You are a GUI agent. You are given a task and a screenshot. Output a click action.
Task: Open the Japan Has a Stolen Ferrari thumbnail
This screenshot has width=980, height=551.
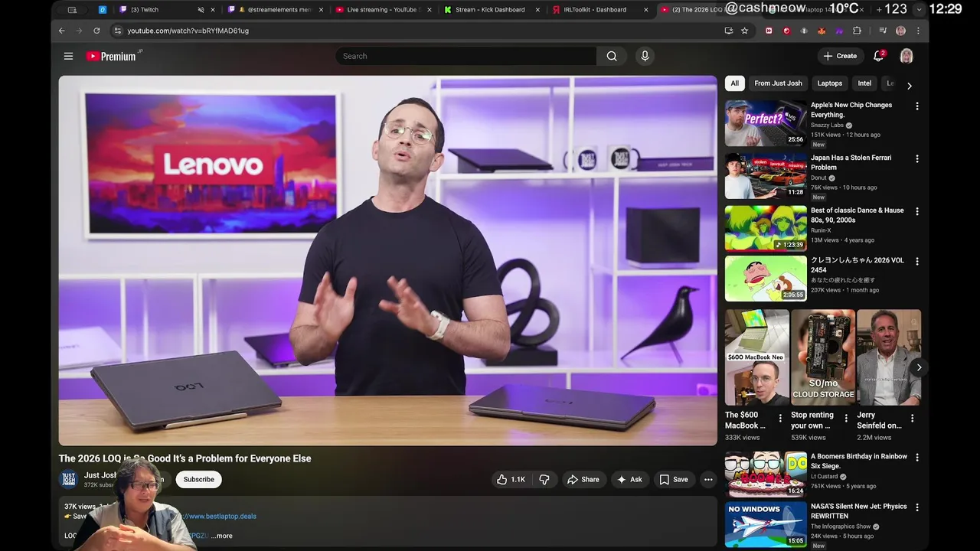click(766, 175)
